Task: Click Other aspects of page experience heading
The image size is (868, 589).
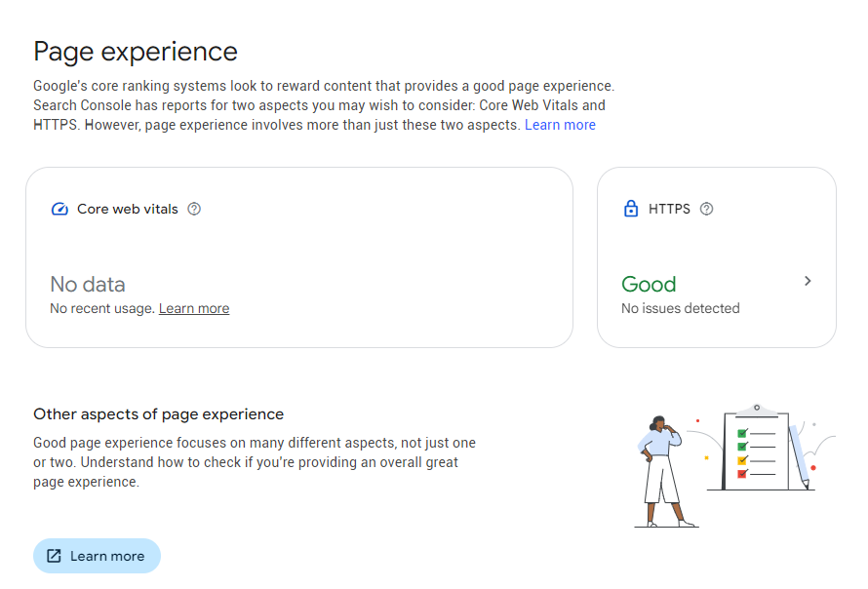Action: (x=158, y=414)
